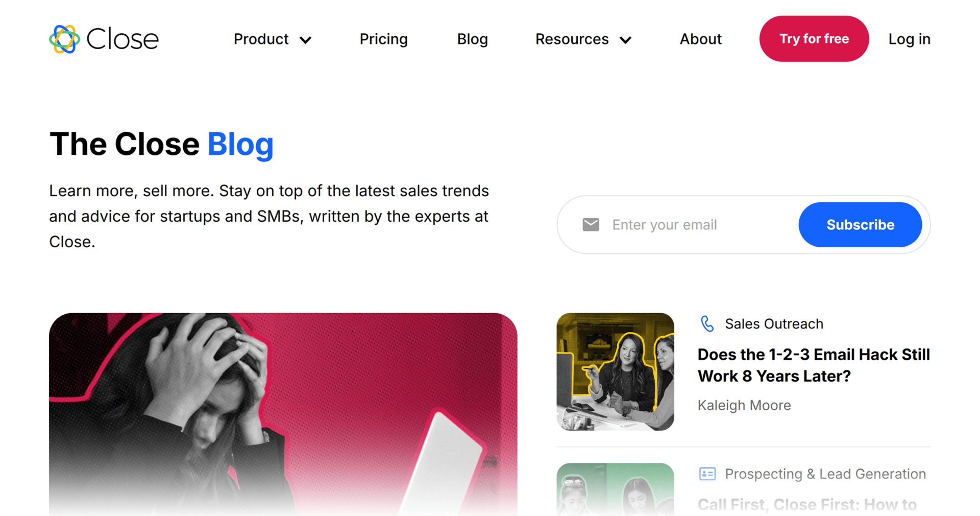Viewport: 980px width, 516px height.
Task: Go to the Blog menu item
Action: tap(472, 39)
